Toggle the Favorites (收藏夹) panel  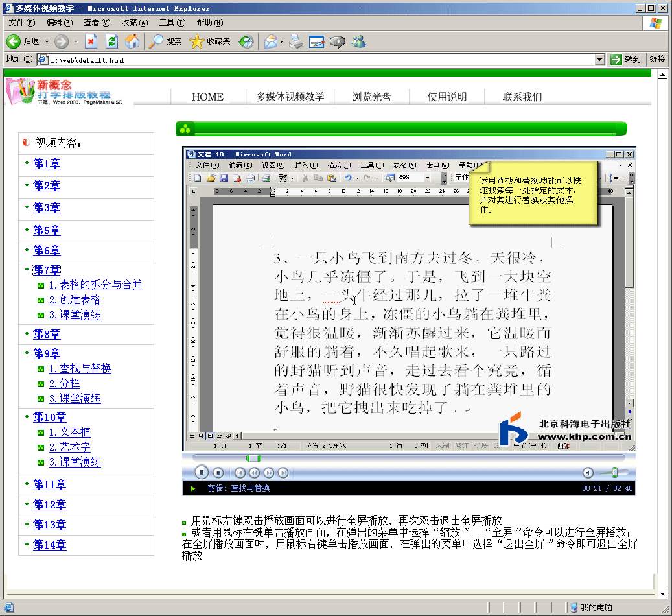tap(210, 41)
